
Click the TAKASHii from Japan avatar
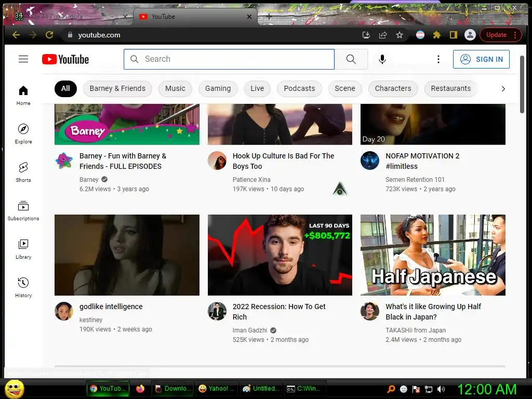coord(370,311)
